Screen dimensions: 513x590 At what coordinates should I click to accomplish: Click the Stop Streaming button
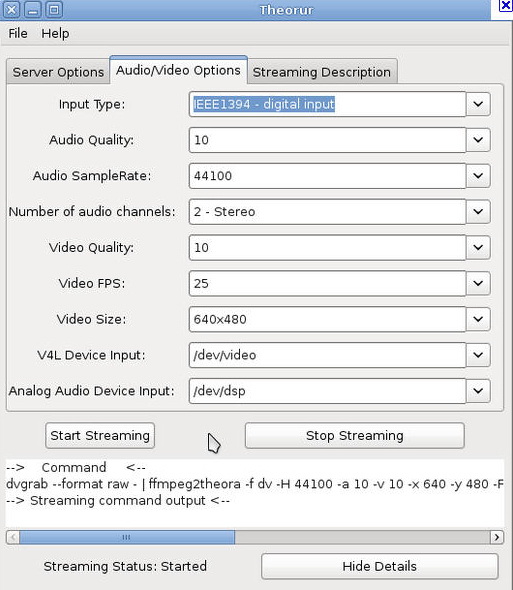click(355, 435)
